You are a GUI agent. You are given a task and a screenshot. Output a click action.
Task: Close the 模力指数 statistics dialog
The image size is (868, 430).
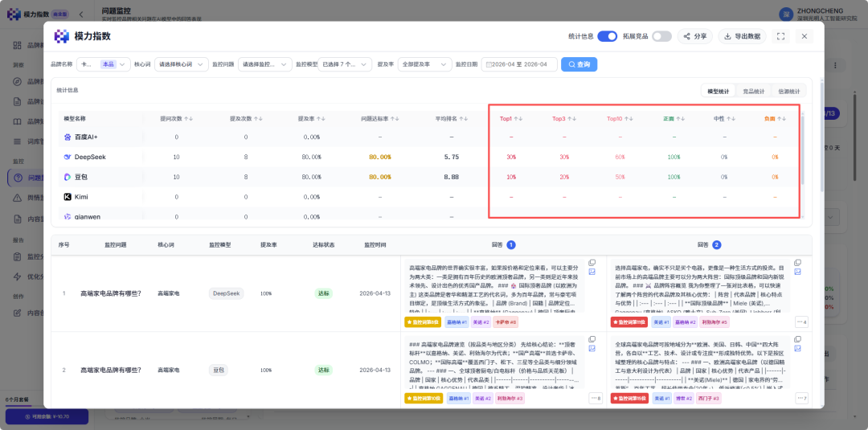point(805,36)
